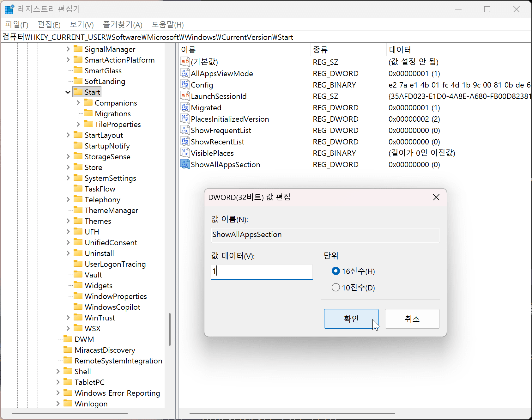The image size is (532, 420).
Task: Expand the SignalManager key
Action: pos(68,49)
